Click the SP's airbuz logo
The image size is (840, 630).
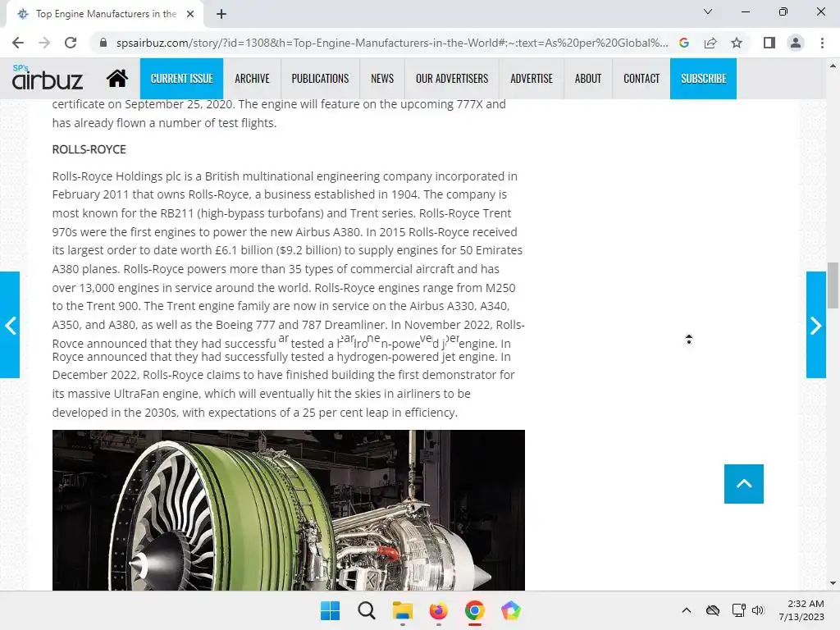point(47,78)
